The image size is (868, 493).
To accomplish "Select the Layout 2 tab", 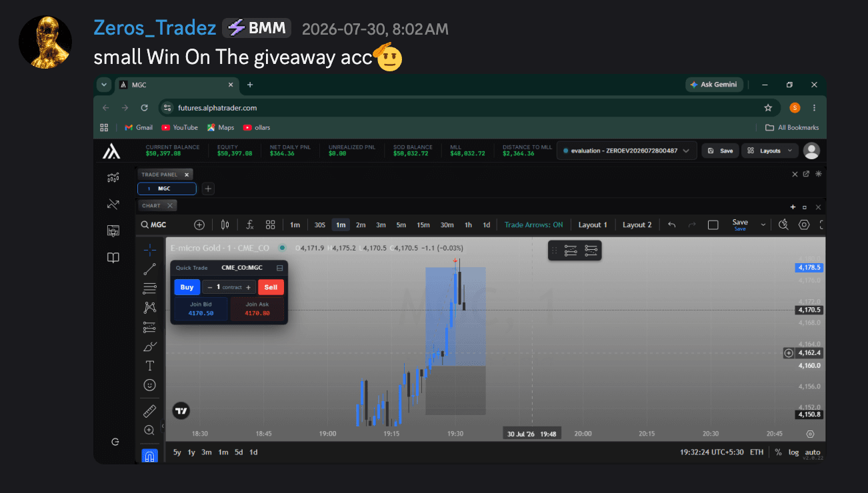I will click(x=637, y=225).
